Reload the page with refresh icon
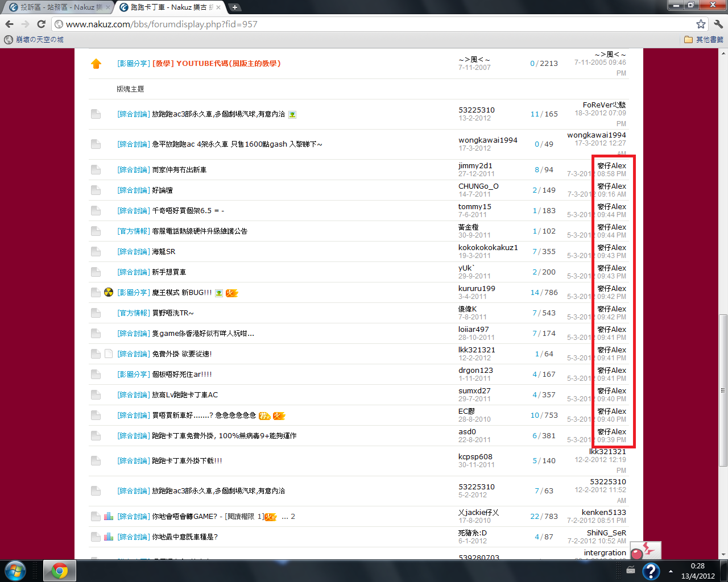728x582 pixels. [41, 24]
